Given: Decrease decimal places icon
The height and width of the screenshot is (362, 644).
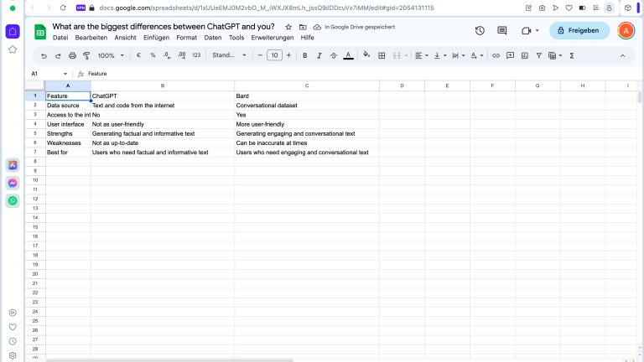Looking at the screenshot, I should [x=167, y=55].
